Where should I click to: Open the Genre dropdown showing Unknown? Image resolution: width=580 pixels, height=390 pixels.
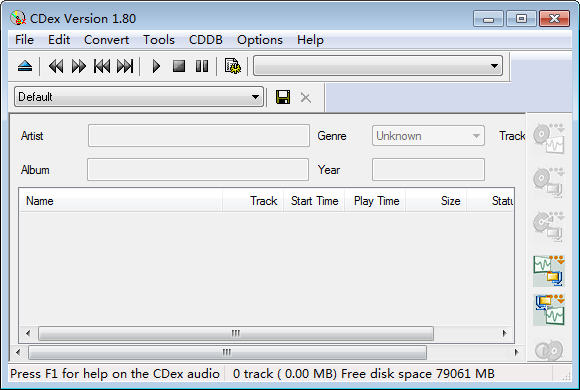[x=428, y=136]
